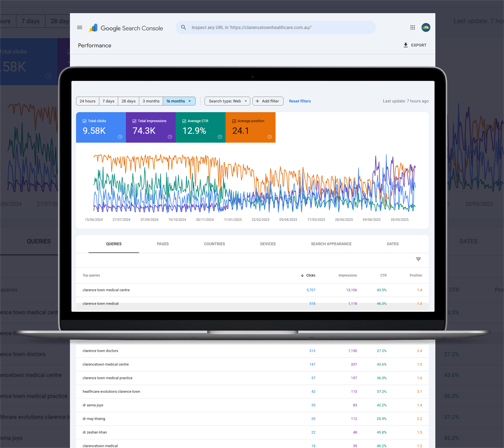Click the EXPORT button label
504x448 pixels.
[x=419, y=45]
